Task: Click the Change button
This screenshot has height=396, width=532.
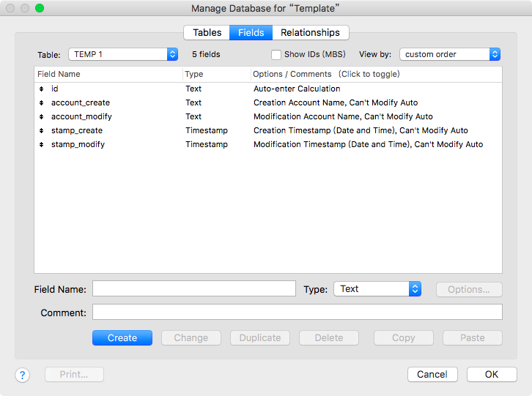Action: [x=191, y=338]
